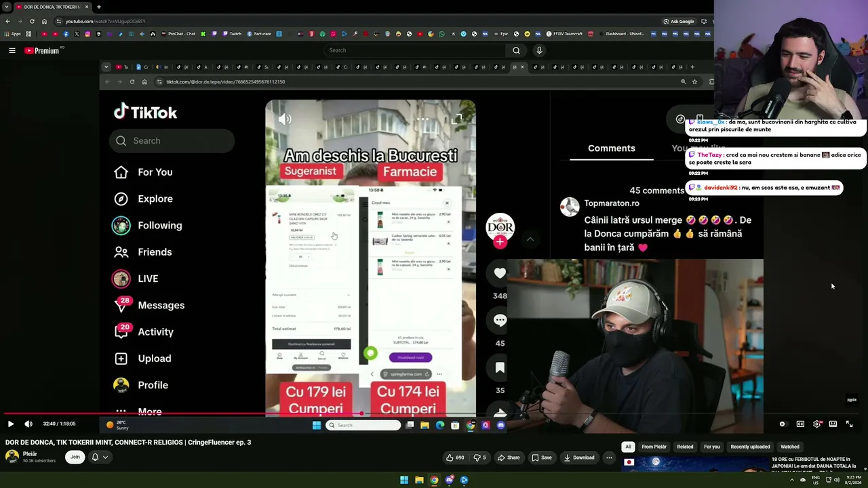868x488 pixels.
Task: Click comment bubble above 45 in TikTok
Action: coord(500,321)
